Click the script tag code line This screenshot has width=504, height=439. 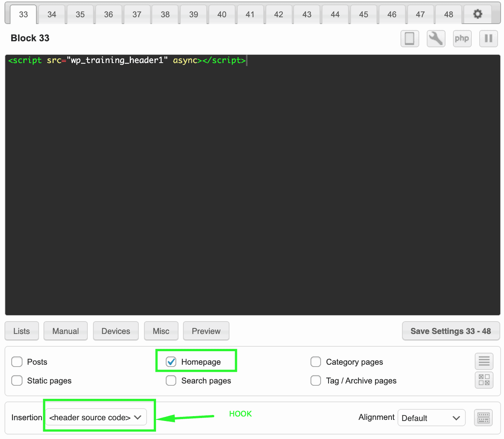[127, 60]
